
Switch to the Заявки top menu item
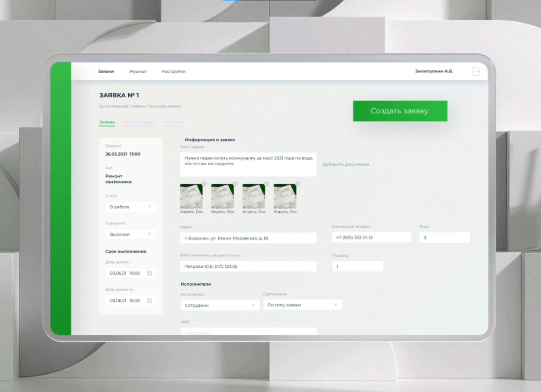[106, 72]
